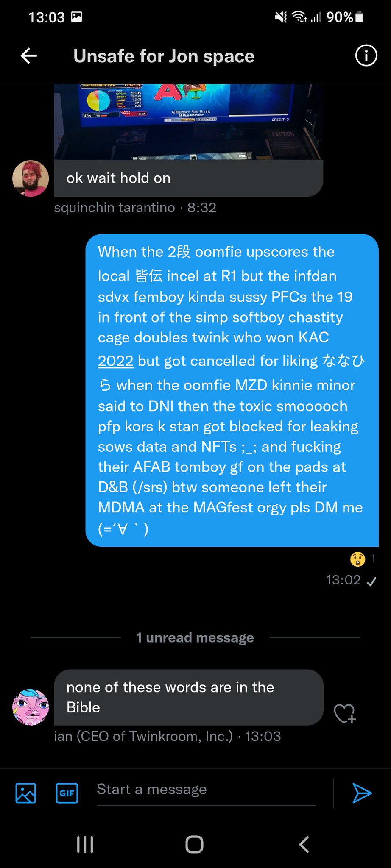
Task: Open squinchin tarantino's profile avatar
Action: pyautogui.click(x=31, y=178)
